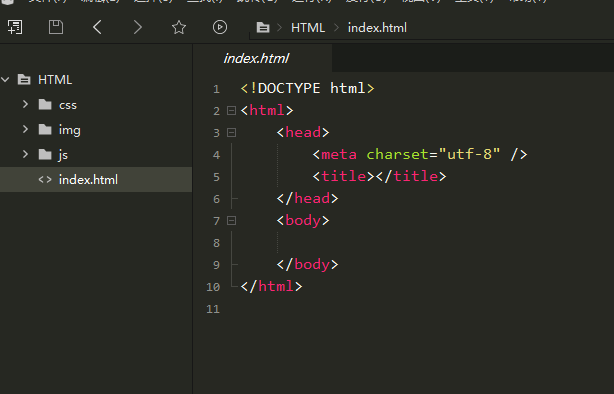Expand the js folder chevron
Viewport: 614px width, 394px height.
[x=25, y=155]
